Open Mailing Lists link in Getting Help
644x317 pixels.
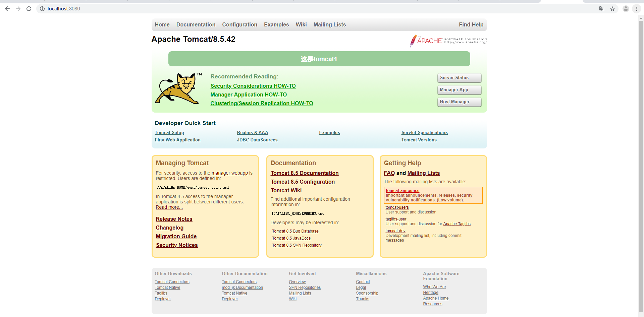pos(424,173)
